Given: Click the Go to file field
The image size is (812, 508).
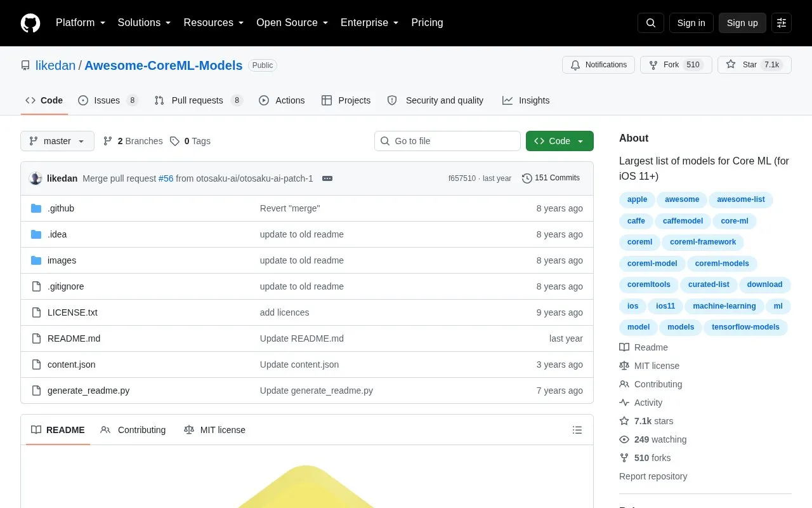Looking at the screenshot, I should tap(447, 141).
